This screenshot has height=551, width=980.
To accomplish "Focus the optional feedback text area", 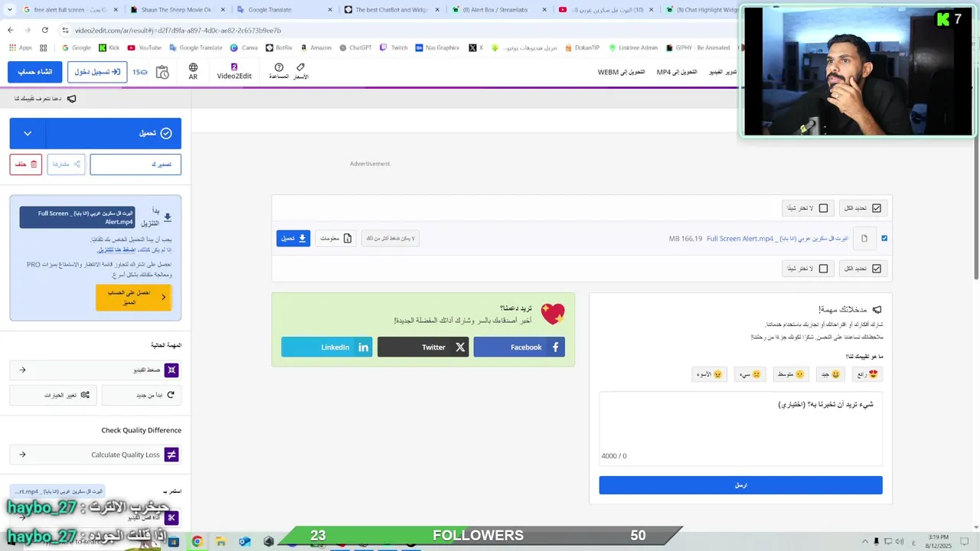I will tap(740, 429).
